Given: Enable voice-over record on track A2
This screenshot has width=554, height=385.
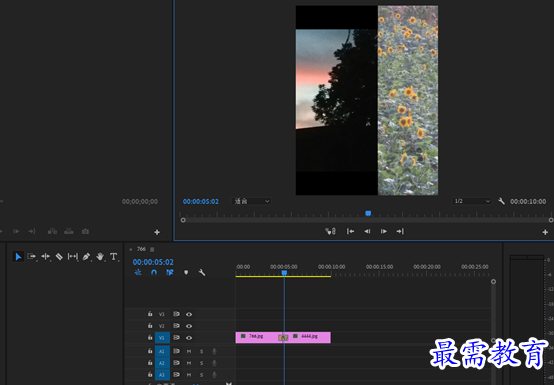Looking at the screenshot, I should [214, 363].
